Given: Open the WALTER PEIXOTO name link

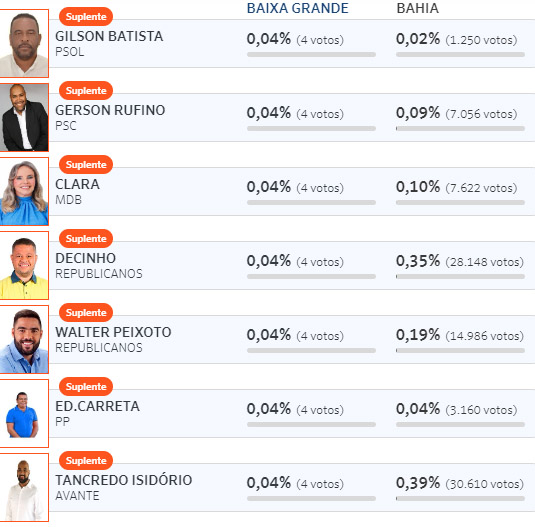Looking at the screenshot, I should [113, 332].
